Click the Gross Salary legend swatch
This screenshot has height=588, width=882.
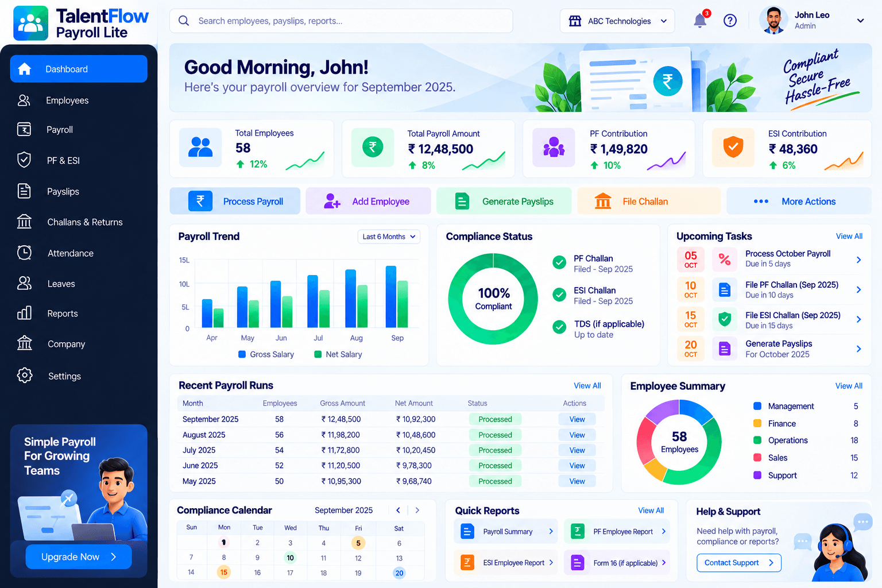(242, 354)
